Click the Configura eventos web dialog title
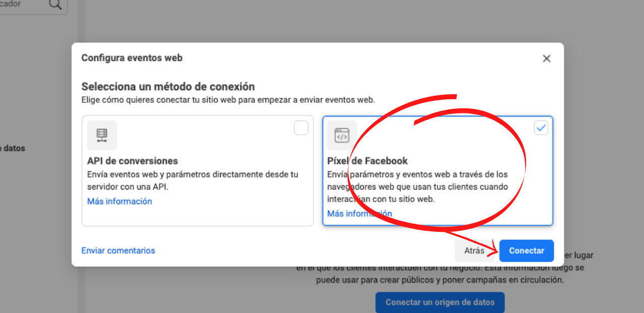The width and height of the screenshot is (644, 313). pyautogui.click(x=132, y=58)
